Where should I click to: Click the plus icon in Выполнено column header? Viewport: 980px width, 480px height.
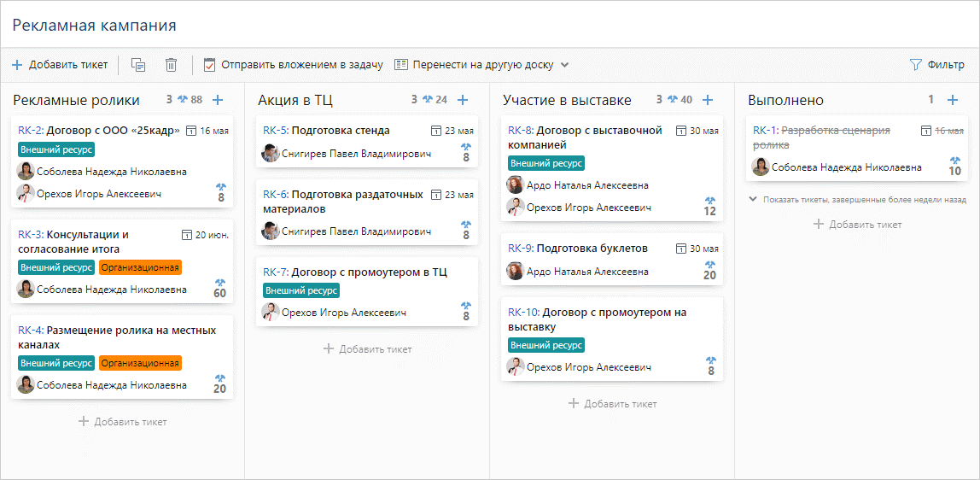(953, 100)
